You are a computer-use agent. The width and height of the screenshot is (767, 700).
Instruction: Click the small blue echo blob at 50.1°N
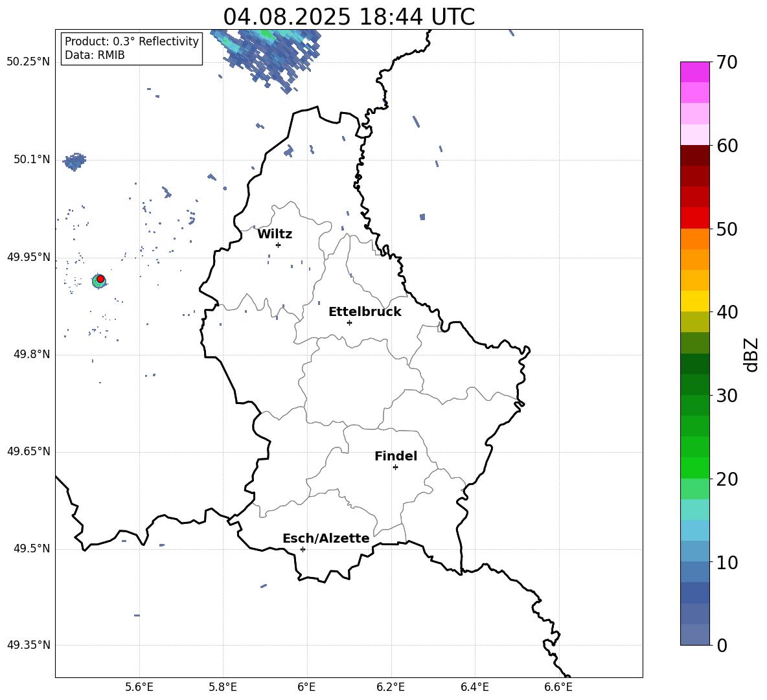click(75, 161)
